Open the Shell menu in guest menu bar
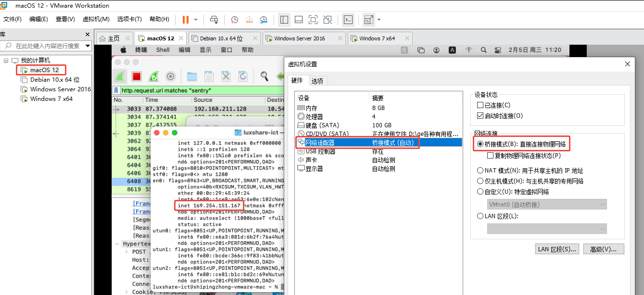644x295 pixels. pyautogui.click(x=163, y=49)
